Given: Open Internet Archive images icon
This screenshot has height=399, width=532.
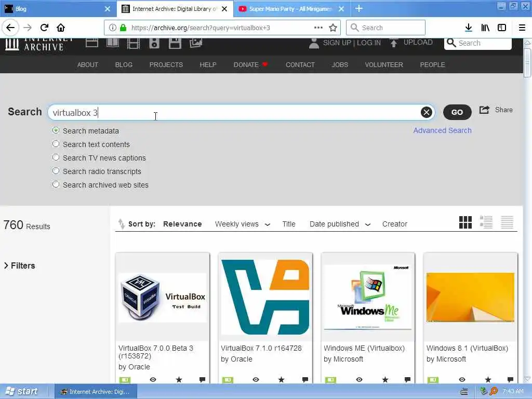Looking at the screenshot, I should 196,44.
